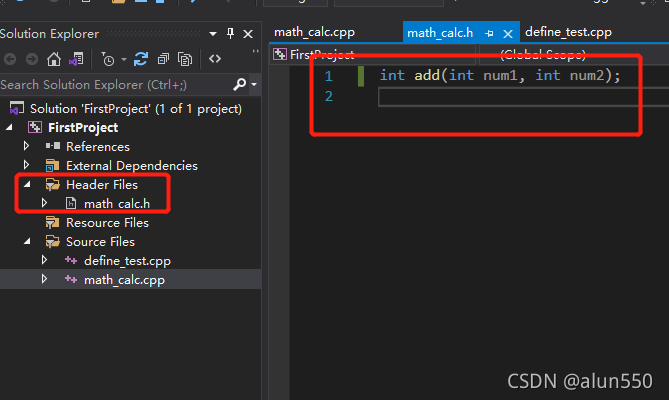Click the References icon in tree

53,146
